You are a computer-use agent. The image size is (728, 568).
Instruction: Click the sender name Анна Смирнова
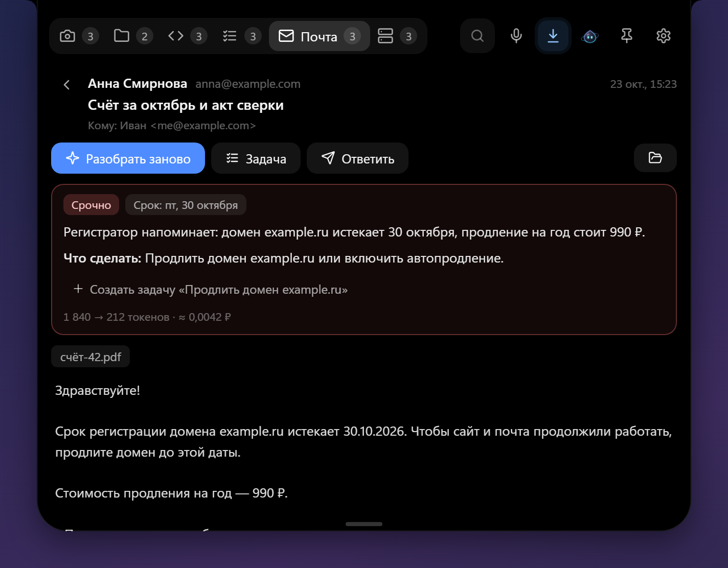pyautogui.click(x=138, y=83)
